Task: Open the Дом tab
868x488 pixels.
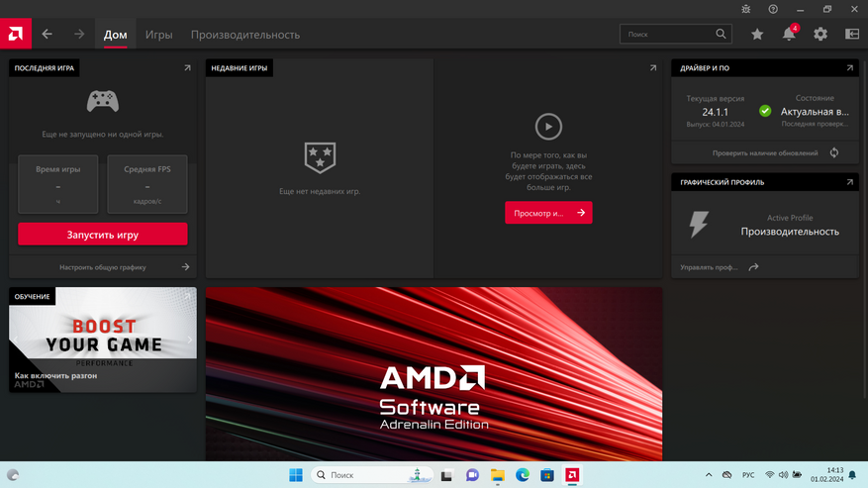Action: 115,35
